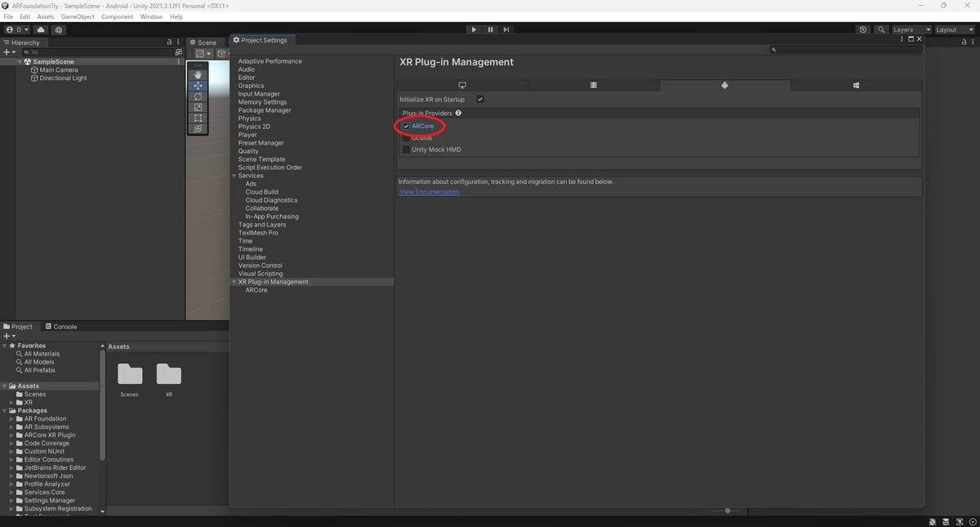
Task: Adjust the asset icon size slider
Action: tap(728, 511)
